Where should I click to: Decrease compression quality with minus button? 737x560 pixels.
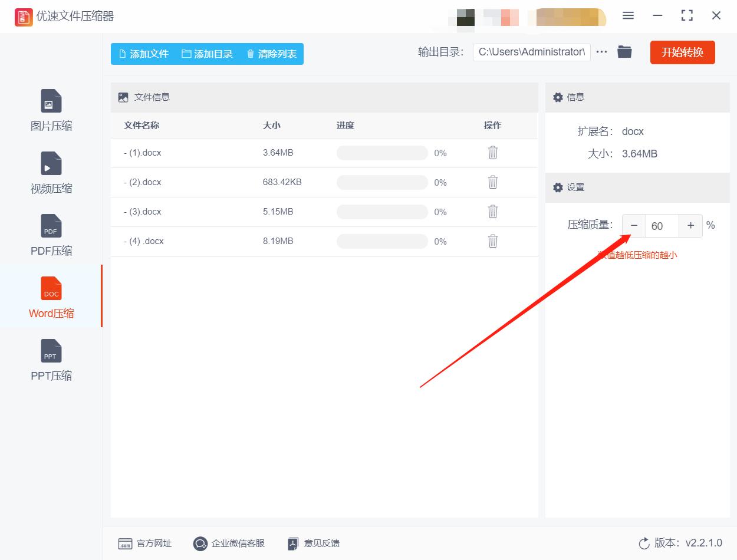coord(633,225)
